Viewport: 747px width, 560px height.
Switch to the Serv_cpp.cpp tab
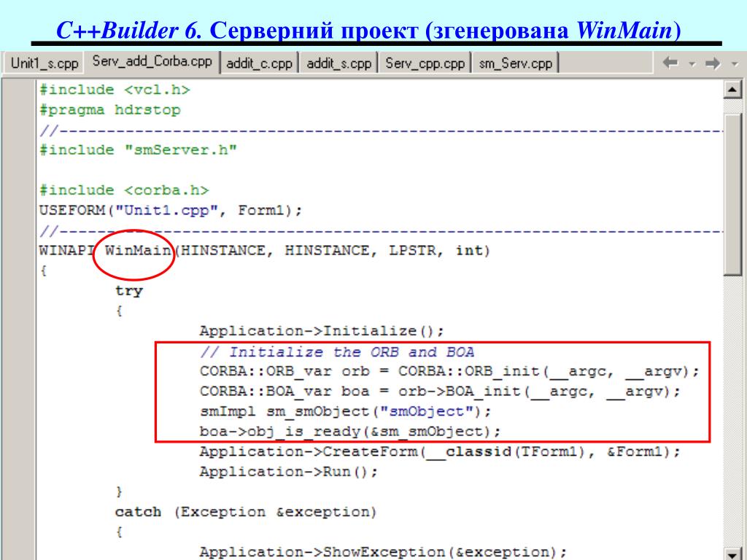pos(425,63)
